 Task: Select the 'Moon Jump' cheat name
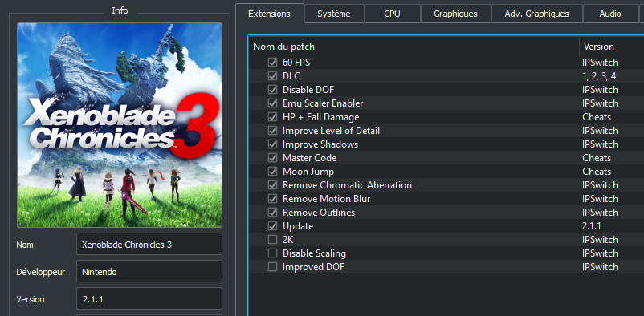coord(308,172)
